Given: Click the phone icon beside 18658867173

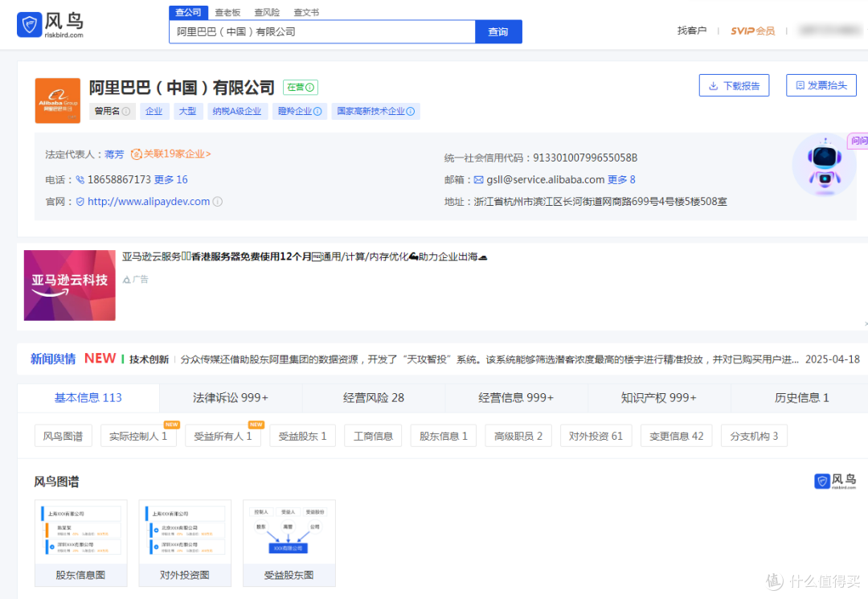Looking at the screenshot, I should coord(80,179).
